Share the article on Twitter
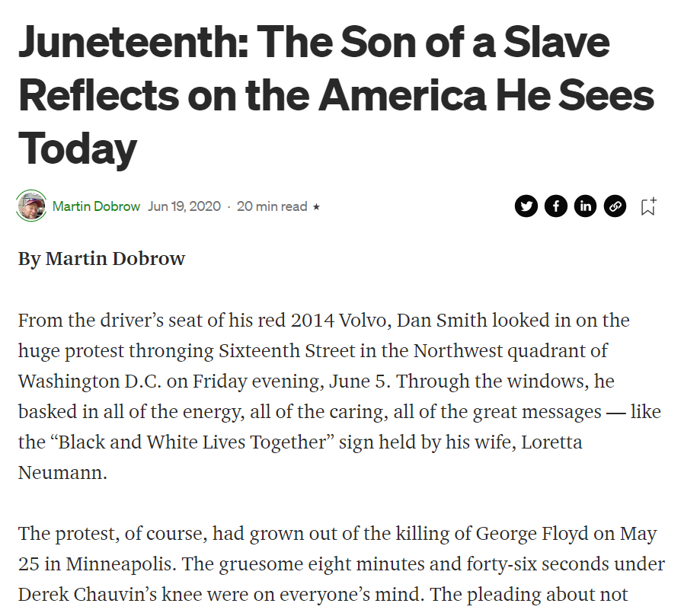Image resolution: width=700 pixels, height=613 pixels. tap(526, 206)
